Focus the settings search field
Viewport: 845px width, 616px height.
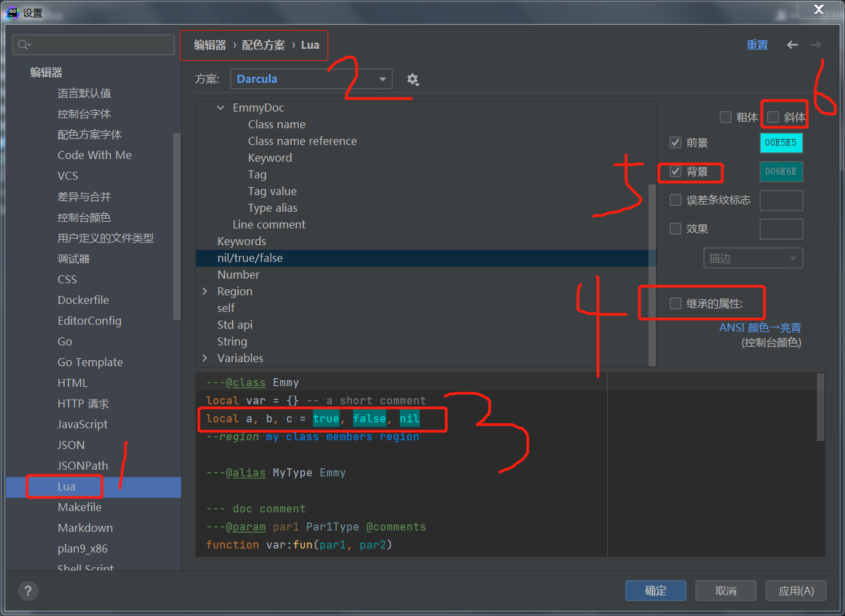(94, 45)
